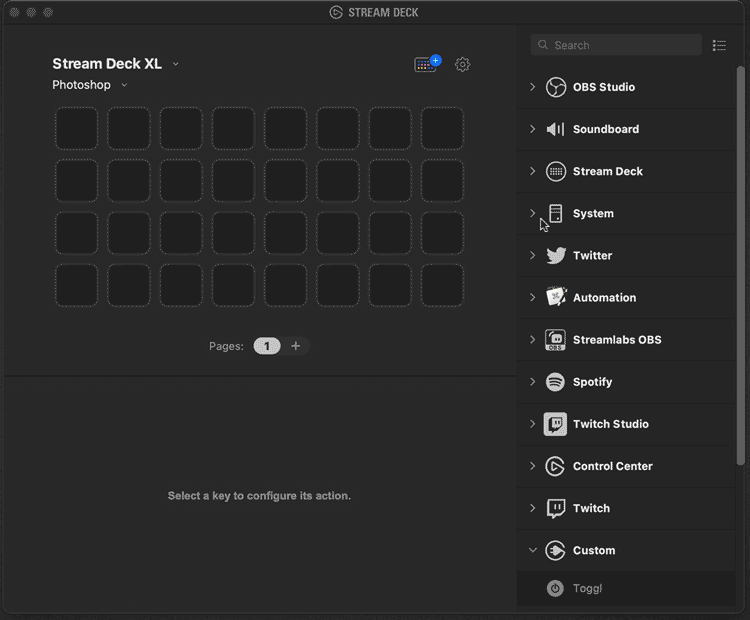Click the Elgato logo in the title bar

coord(336,12)
